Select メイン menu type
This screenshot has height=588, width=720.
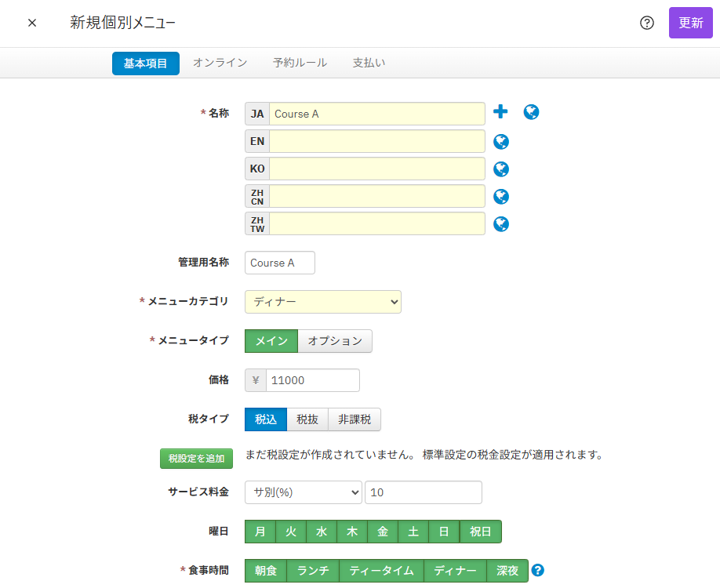(271, 341)
